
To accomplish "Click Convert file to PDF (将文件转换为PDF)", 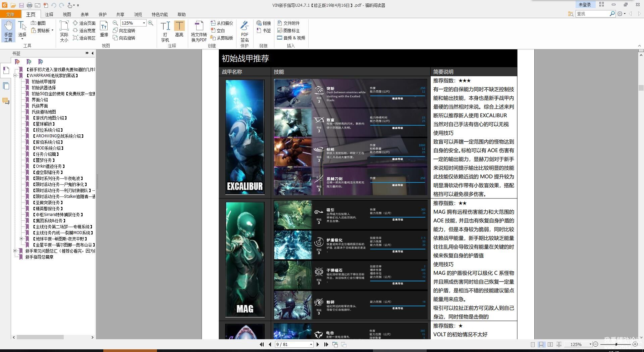I will point(199,31).
